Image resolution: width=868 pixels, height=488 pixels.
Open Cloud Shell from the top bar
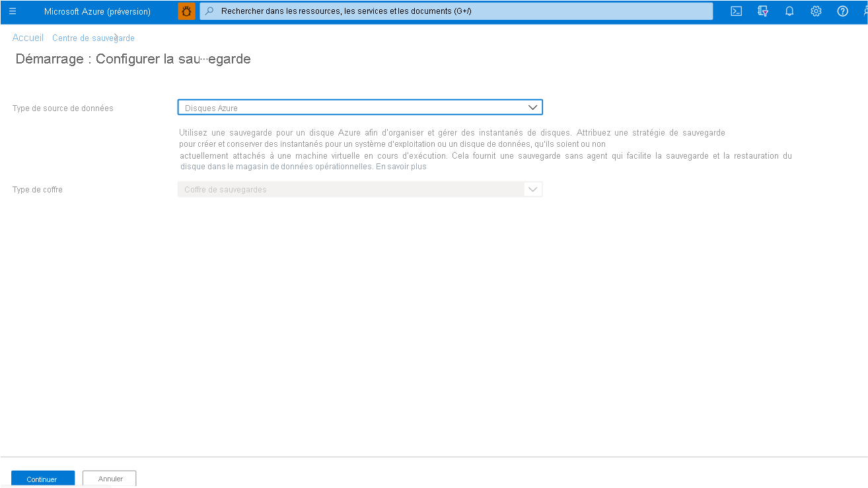tap(736, 11)
